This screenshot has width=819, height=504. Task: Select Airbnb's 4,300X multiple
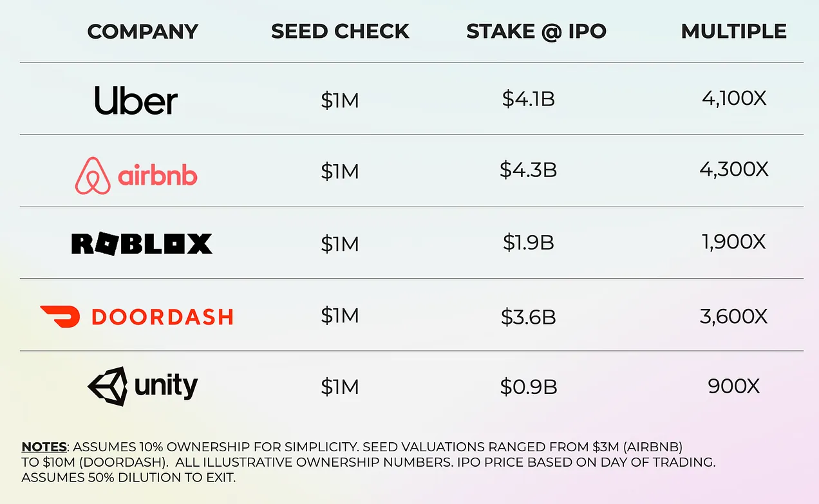[x=734, y=169]
